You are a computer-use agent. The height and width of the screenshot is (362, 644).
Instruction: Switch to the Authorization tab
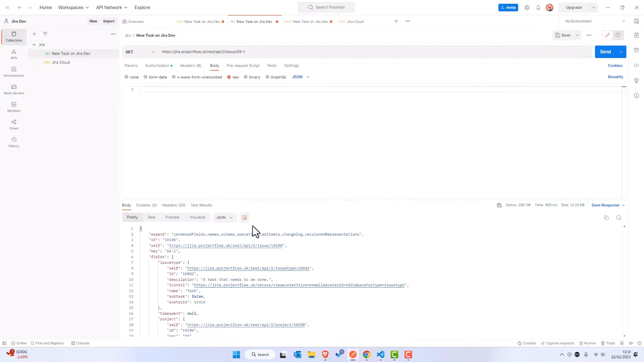tap(159, 66)
